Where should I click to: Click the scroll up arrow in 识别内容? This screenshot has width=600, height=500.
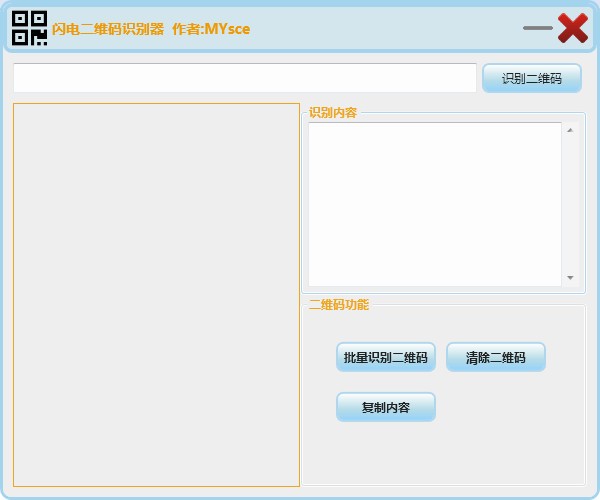point(570,130)
